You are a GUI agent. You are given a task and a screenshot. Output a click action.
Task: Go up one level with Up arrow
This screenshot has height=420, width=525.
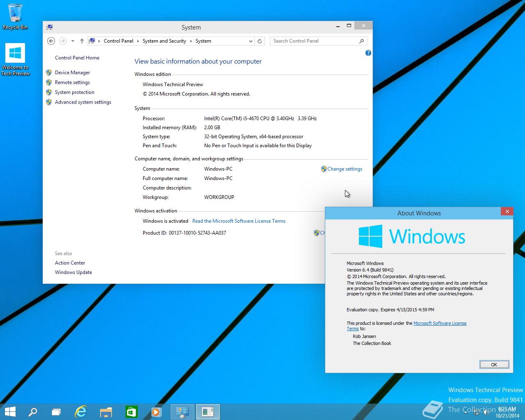point(82,41)
